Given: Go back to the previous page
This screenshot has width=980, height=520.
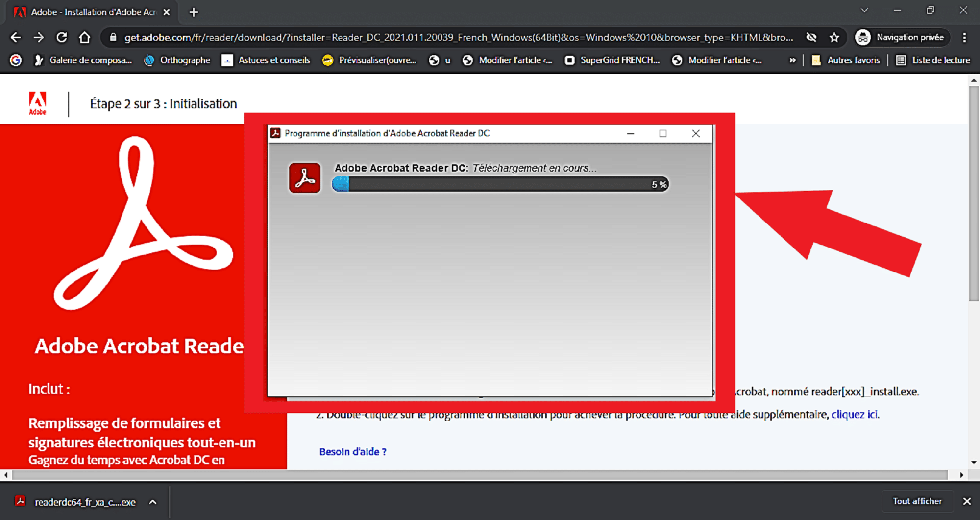Looking at the screenshot, I should 16,37.
